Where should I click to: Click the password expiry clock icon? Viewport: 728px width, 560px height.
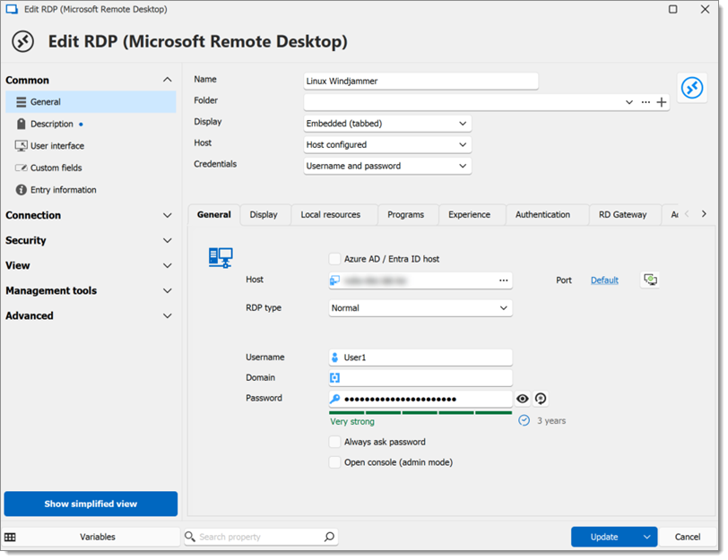click(x=524, y=420)
